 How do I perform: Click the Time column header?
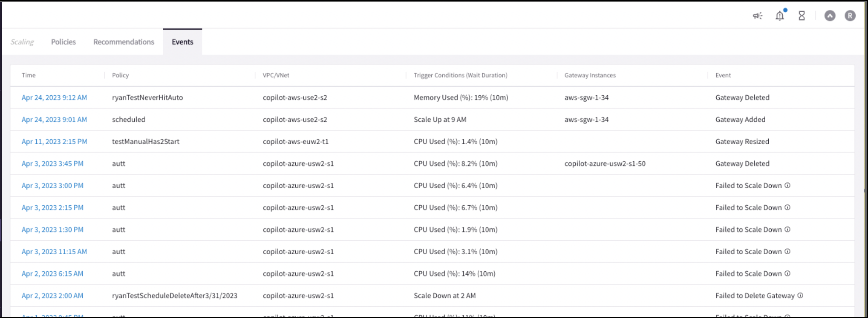click(x=29, y=75)
